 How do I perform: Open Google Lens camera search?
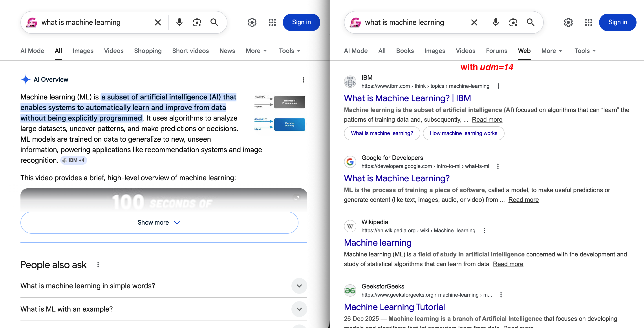point(197,22)
